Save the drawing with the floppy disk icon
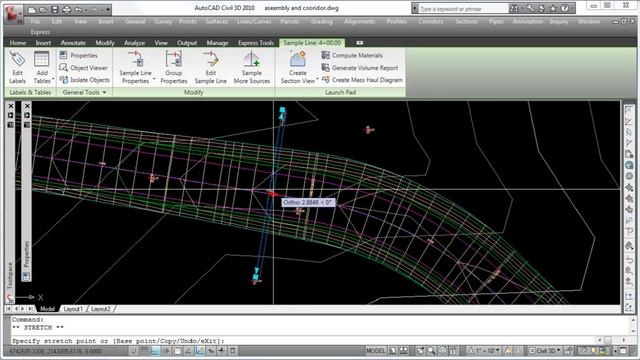This screenshot has width=640, height=360. tap(55, 9)
